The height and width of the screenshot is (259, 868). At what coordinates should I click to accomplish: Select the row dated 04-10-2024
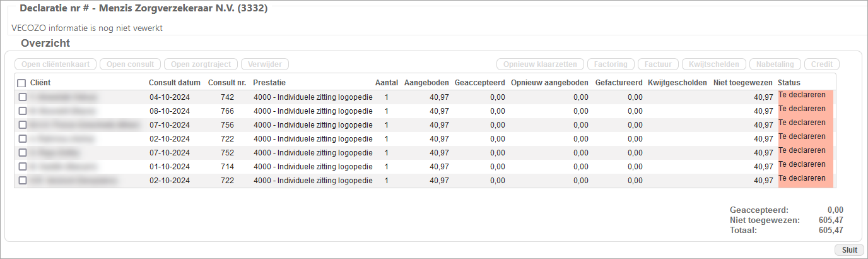[169, 97]
